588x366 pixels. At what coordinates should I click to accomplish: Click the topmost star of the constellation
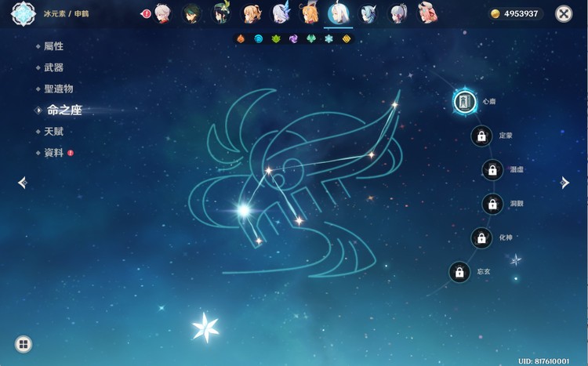[394, 105]
